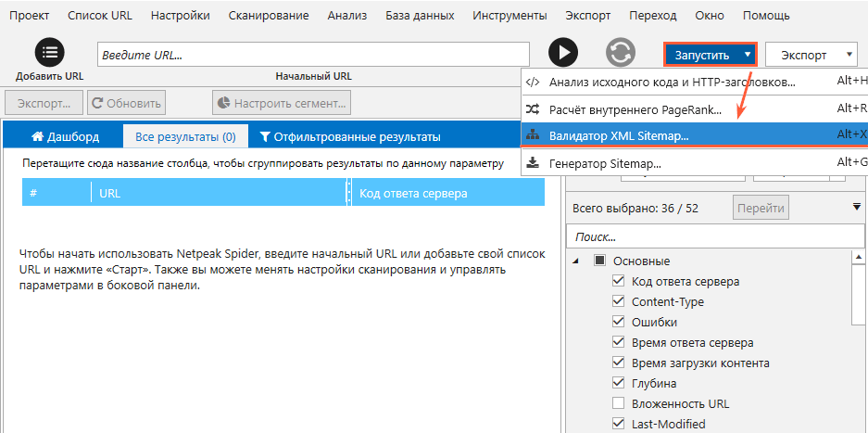
Task: Toggle the Content-Type parameter checkbox
Action: 619,302
